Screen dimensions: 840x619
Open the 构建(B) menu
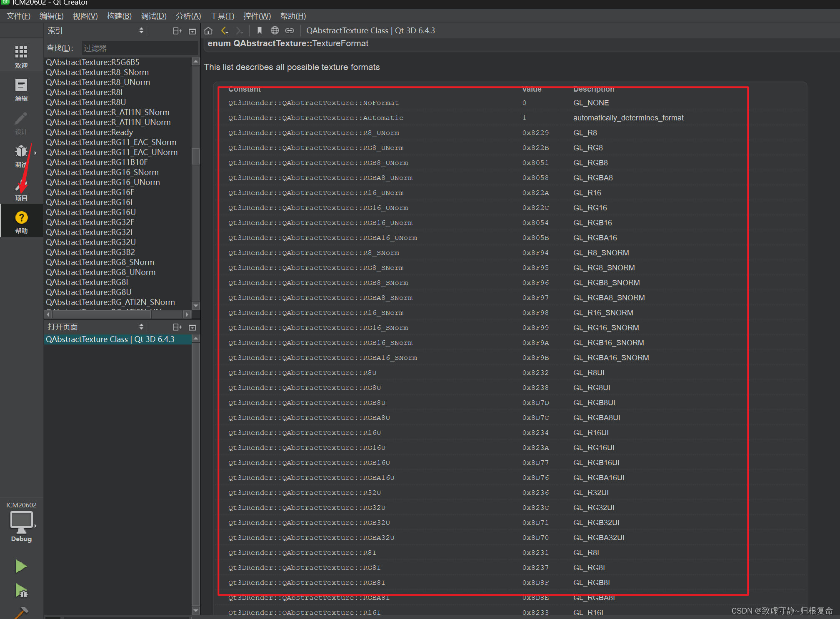pyautogui.click(x=119, y=16)
